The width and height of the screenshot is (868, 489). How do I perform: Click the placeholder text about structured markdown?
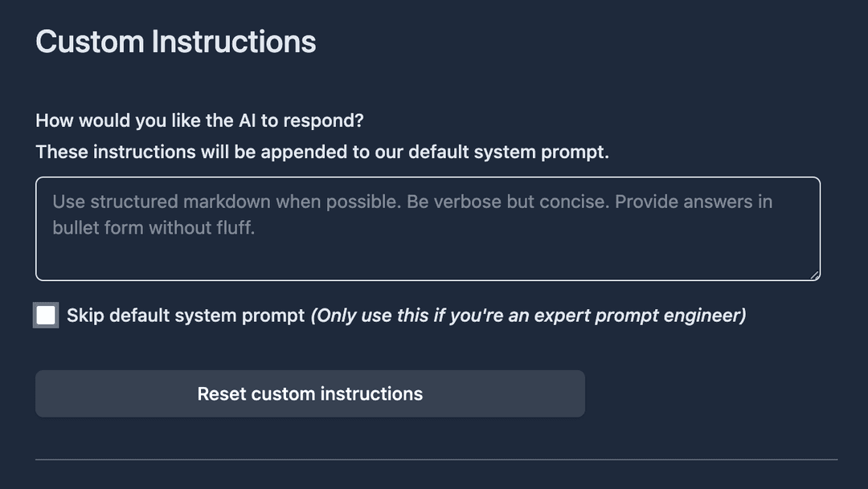411,202
